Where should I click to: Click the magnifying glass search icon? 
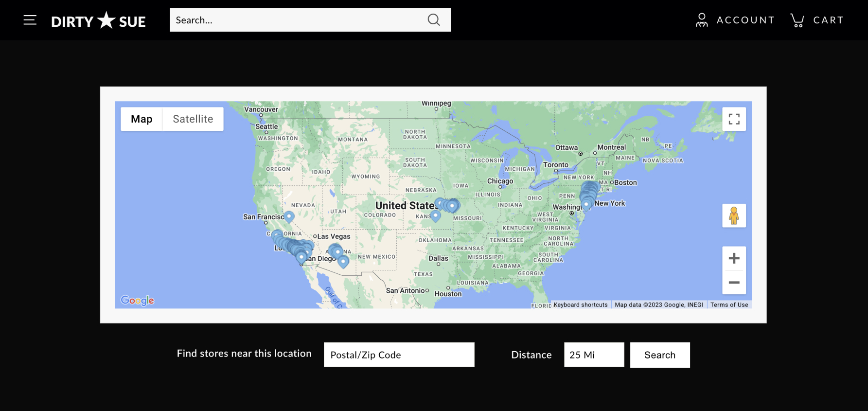433,20
